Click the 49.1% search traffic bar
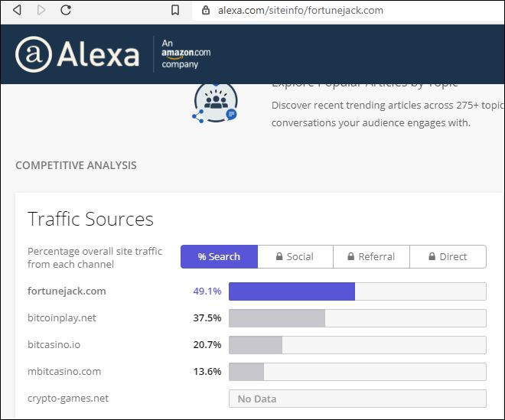Screen dimensions: 505x420 [357, 291]
